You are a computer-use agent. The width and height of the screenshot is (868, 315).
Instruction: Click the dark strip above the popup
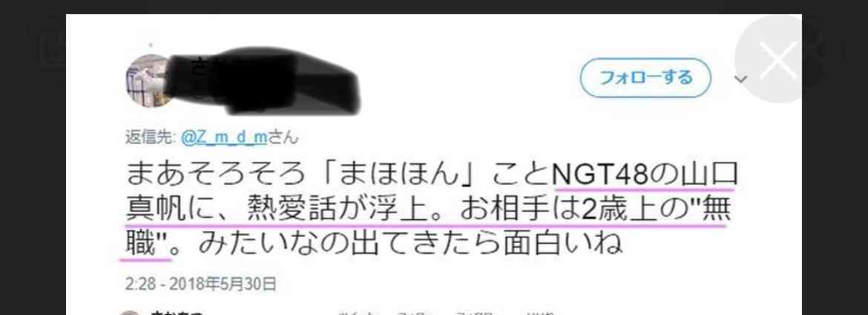pos(434,7)
